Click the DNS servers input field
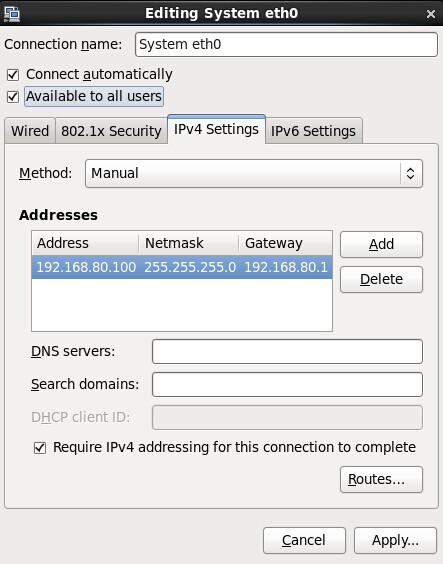 pyautogui.click(x=287, y=351)
